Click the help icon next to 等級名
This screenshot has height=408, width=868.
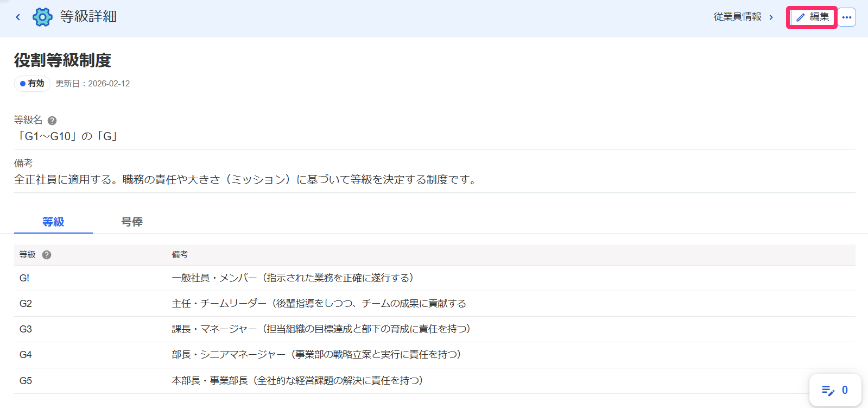pyautogui.click(x=52, y=121)
